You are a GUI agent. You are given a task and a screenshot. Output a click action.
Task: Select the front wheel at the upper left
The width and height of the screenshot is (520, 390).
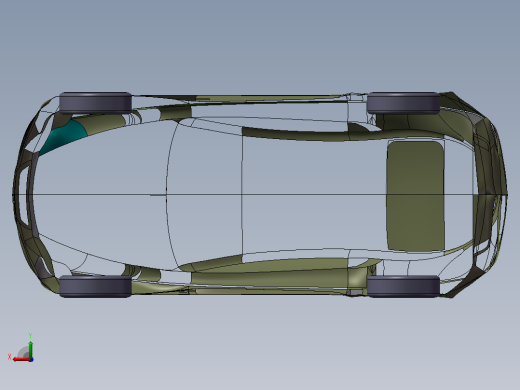point(95,103)
